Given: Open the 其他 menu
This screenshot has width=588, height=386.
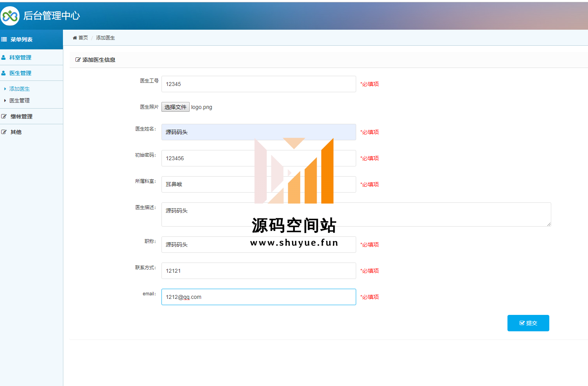Looking at the screenshot, I should pyautogui.click(x=16, y=132).
